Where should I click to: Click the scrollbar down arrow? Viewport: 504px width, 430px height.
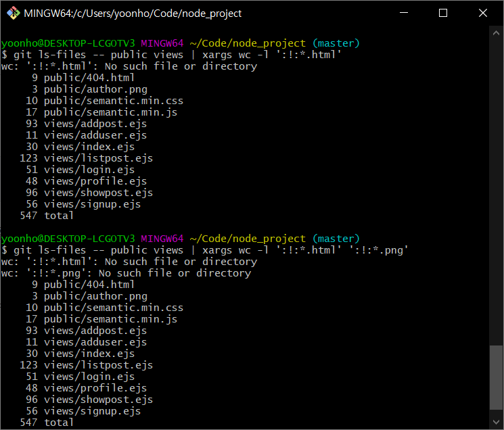(496, 422)
